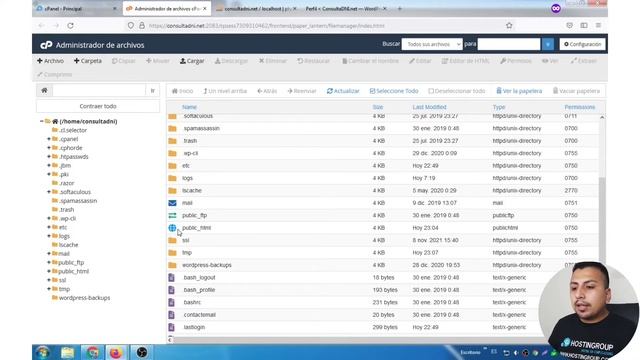Select the lscache row in file list
640x360 pixels.
click(383, 191)
